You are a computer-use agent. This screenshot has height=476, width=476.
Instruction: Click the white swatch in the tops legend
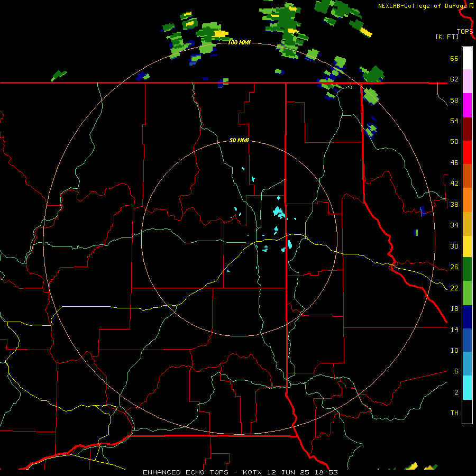pos(467,58)
